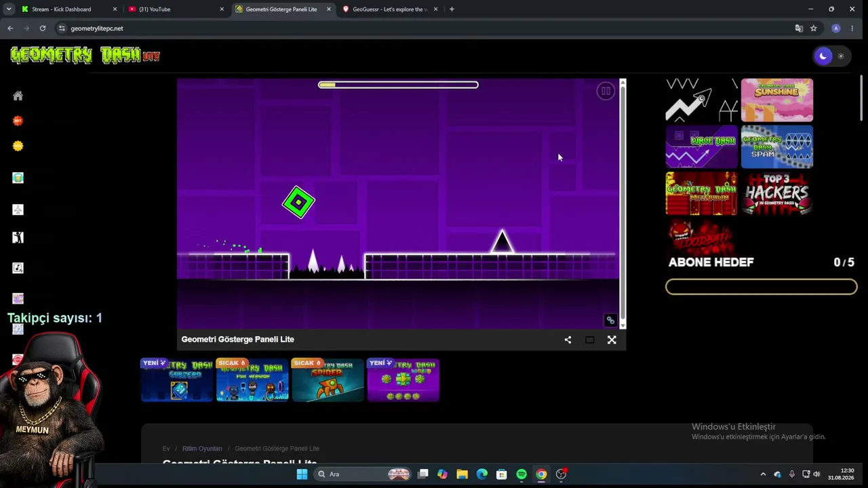Click the Geometry Dash Lite site logo
The width and height of the screenshot is (868, 488).
tap(85, 56)
